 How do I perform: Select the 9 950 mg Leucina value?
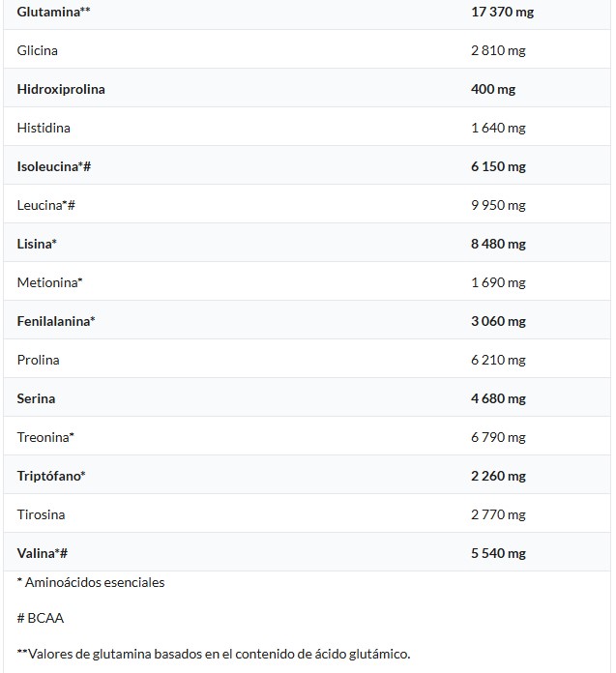[x=498, y=205]
